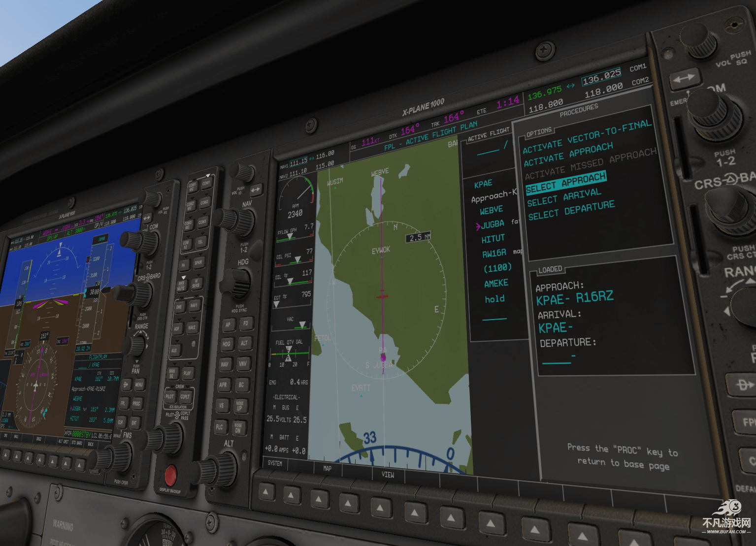Click the MAN SQ button
This screenshot has width=756, height=546.
coord(172,373)
